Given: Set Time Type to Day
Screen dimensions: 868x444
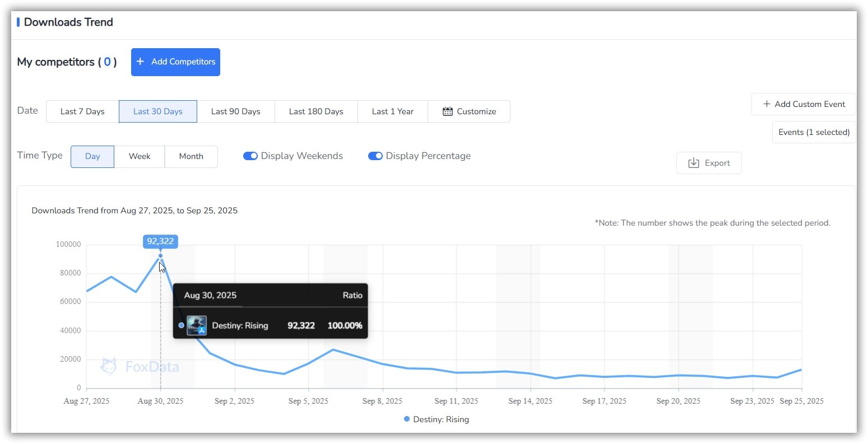Looking at the screenshot, I should pyautogui.click(x=92, y=157).
